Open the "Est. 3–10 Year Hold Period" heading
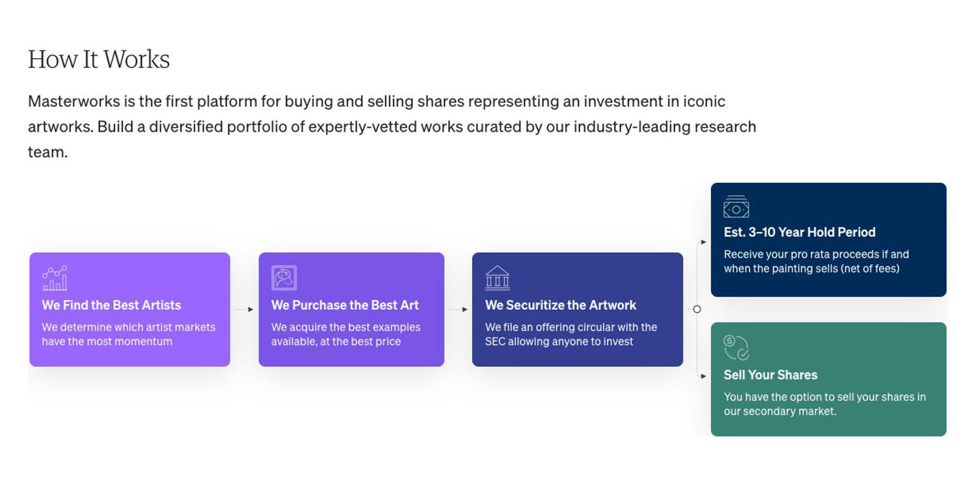Image resolution: width=980 pixels, height=494 pixels. tap(799, 233)
